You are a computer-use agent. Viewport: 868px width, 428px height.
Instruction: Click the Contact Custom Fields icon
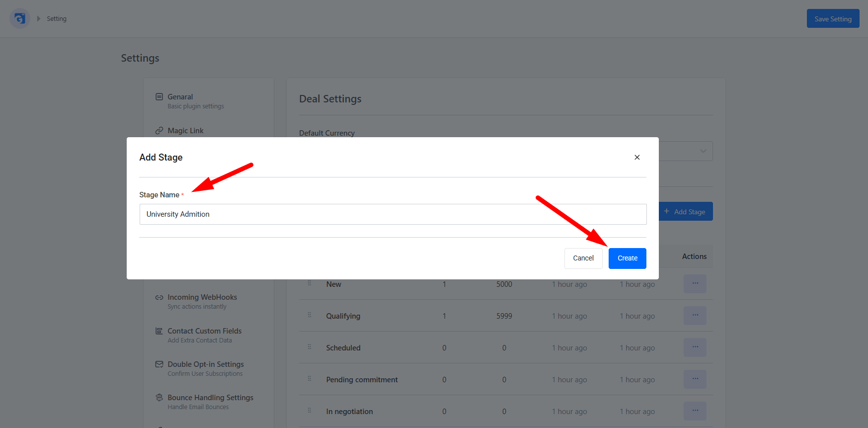coord(159,331)
